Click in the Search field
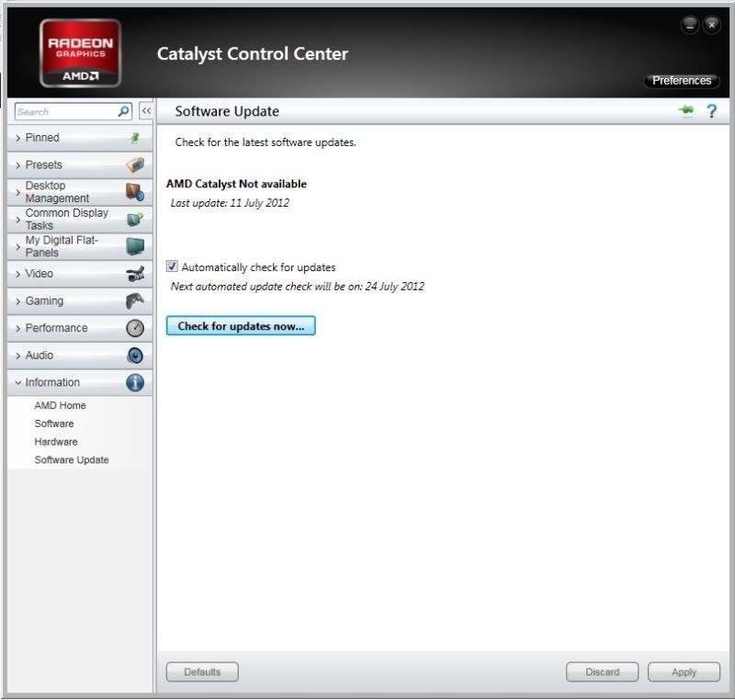This screenshot has height=700, width=735. [x=65, y=112]
